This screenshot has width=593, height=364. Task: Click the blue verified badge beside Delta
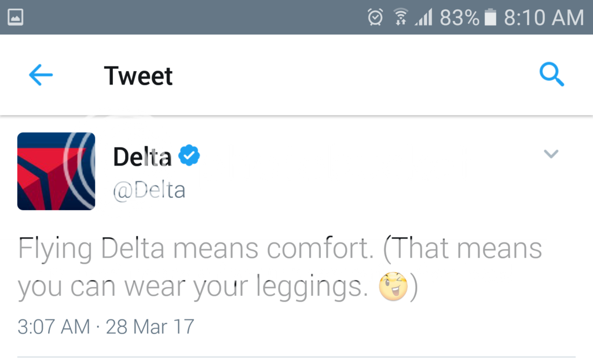point(189,156)
